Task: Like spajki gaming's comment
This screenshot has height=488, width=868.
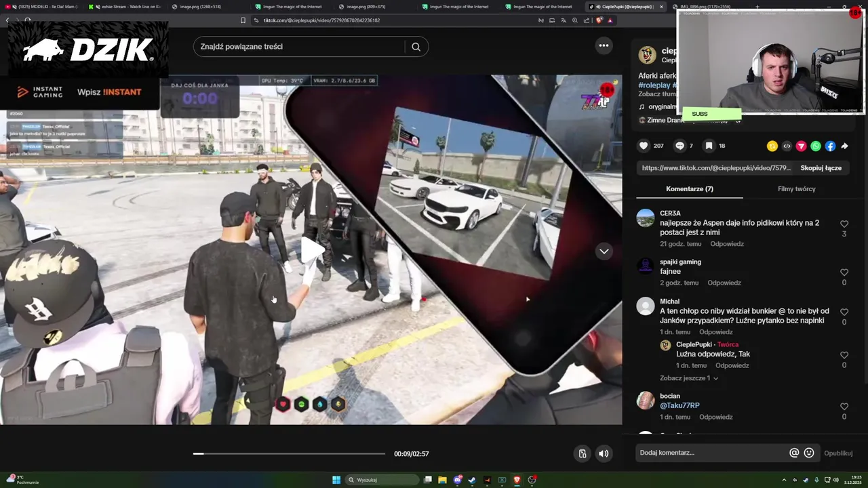Action: [x=844, y=272]
